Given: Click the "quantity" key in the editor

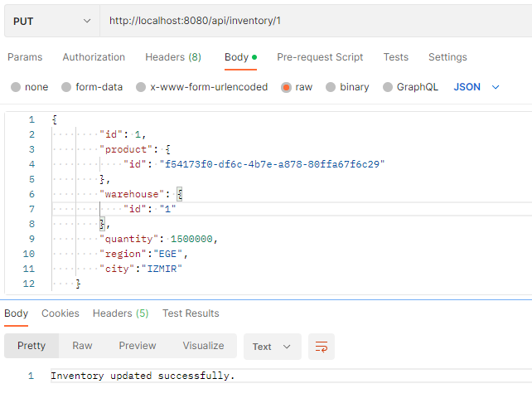Looking at the screenshot, I should [x=128, y=239].
